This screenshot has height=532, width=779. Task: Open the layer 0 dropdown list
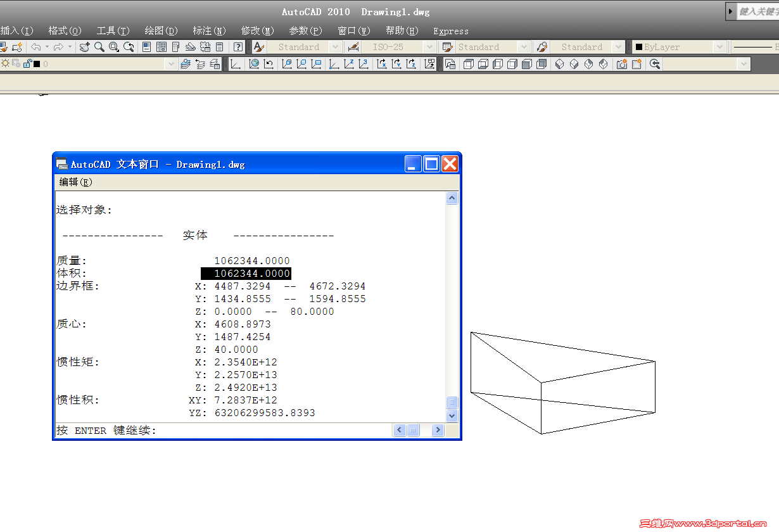pyautogui.click(x=171, y=64)
